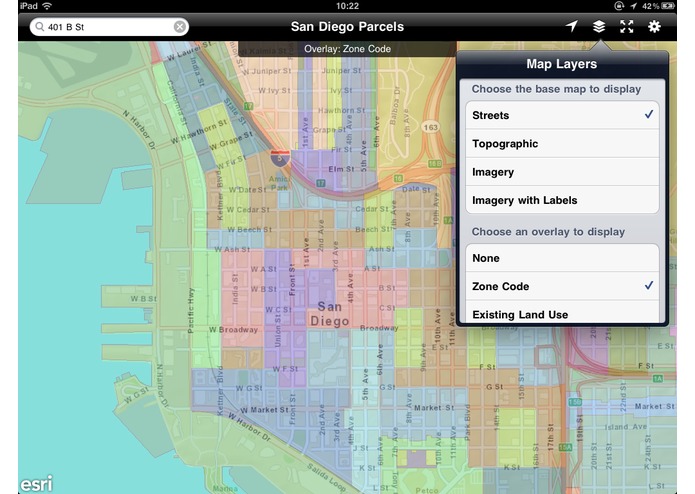The height and width of the screenshot is (494, 695).
Task: Tap the Wi-Fi status icon
Action: [47, 6]
